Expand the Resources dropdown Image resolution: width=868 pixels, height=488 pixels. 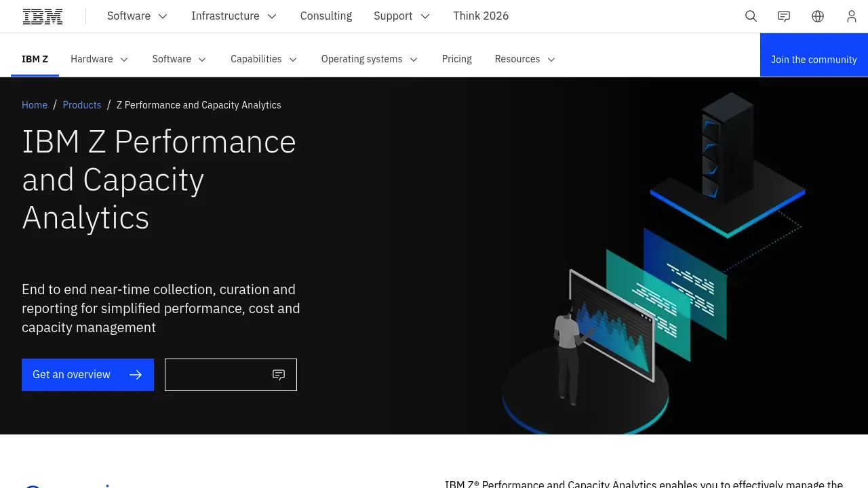point(525,59)
